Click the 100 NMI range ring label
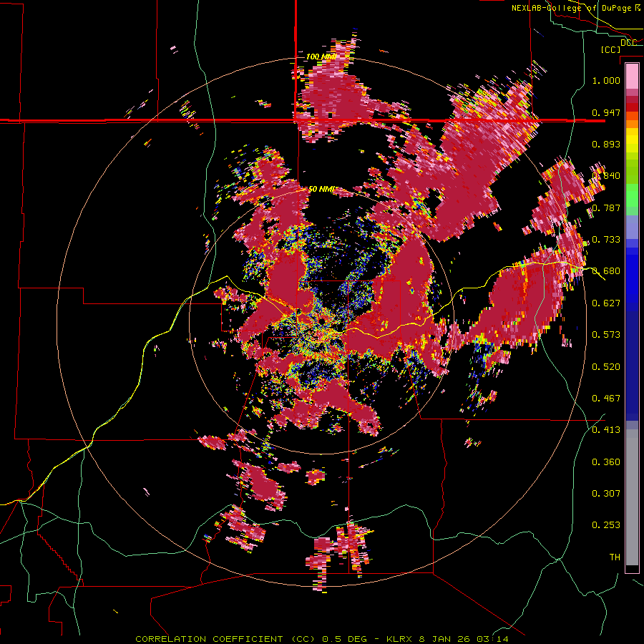The height and width of the screenshot is (644, 644). 321,57
